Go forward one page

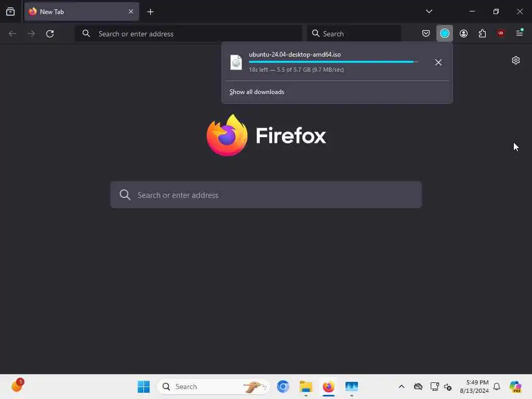pos(31,34)
